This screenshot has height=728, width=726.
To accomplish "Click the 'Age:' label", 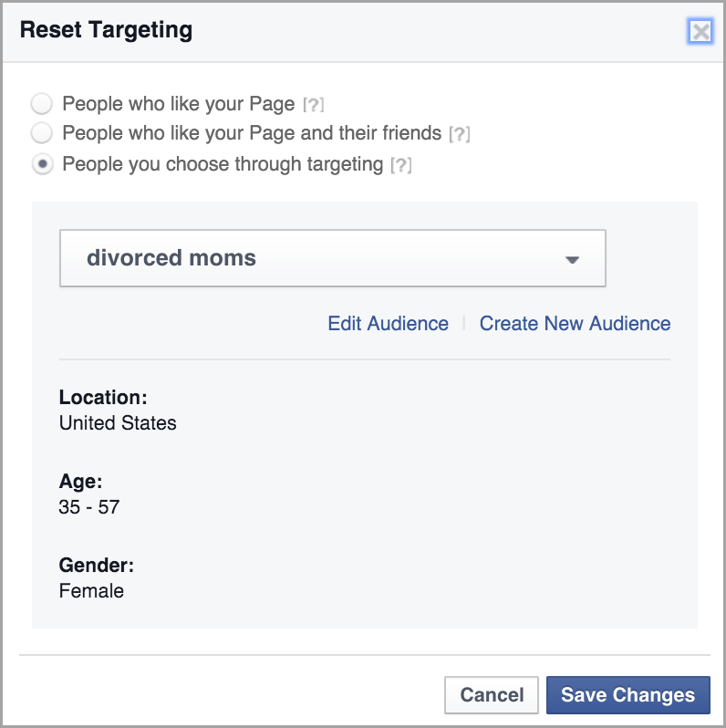I will click(81, 482).
